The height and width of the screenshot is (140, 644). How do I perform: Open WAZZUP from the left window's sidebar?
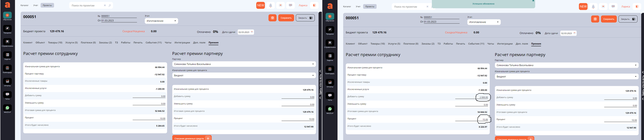tap(7, 108)
